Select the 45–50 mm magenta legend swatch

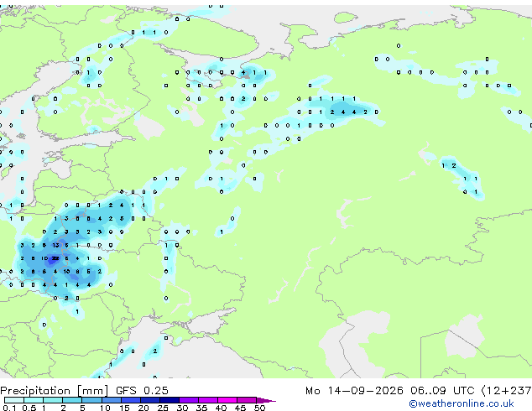coord(247,400)
